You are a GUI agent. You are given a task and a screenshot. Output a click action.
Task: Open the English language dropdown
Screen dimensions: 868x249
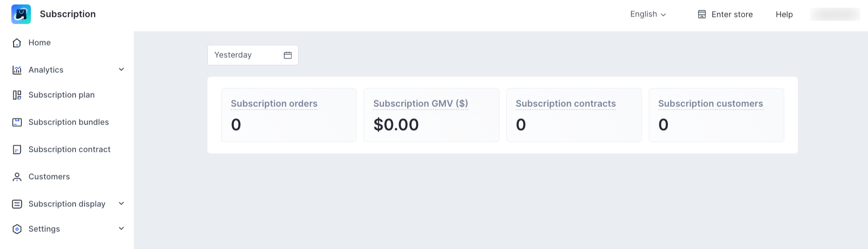coord(648,15)
